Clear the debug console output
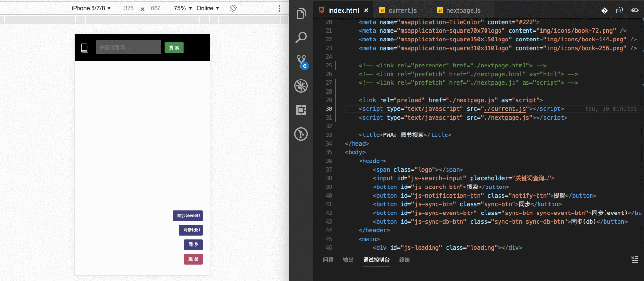 [x=634, y=260]
